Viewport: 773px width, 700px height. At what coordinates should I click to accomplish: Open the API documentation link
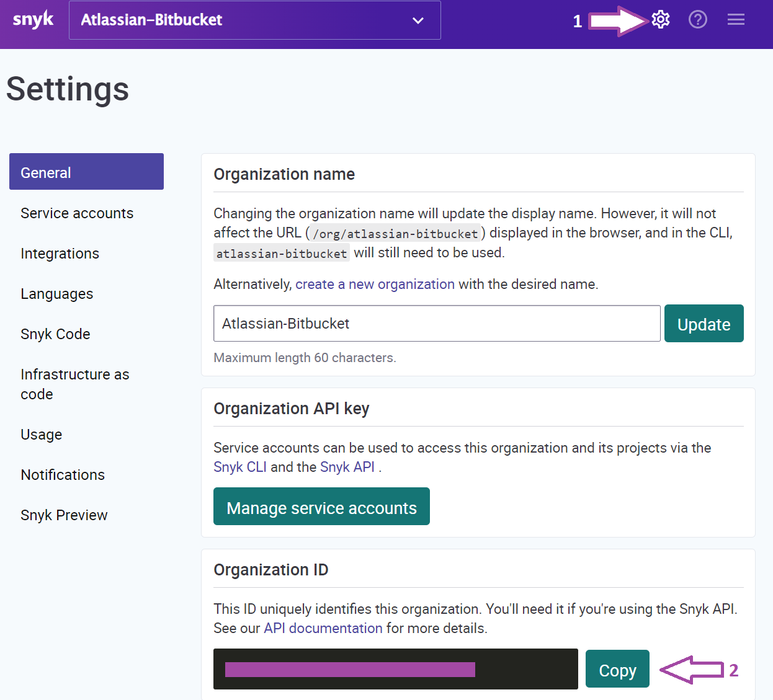[x=323, y=628]
